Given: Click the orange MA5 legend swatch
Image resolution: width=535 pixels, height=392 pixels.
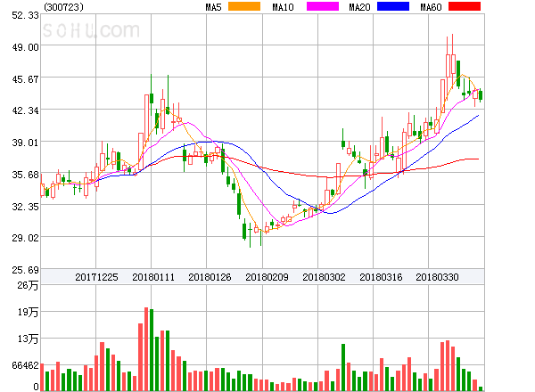Looking at the screenshot, I should (x=244, y=6).
